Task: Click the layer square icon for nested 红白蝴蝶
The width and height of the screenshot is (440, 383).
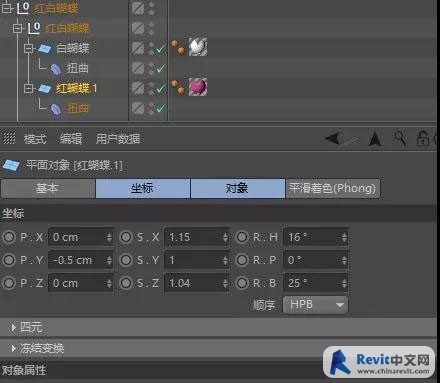Action: pos(138,28)
